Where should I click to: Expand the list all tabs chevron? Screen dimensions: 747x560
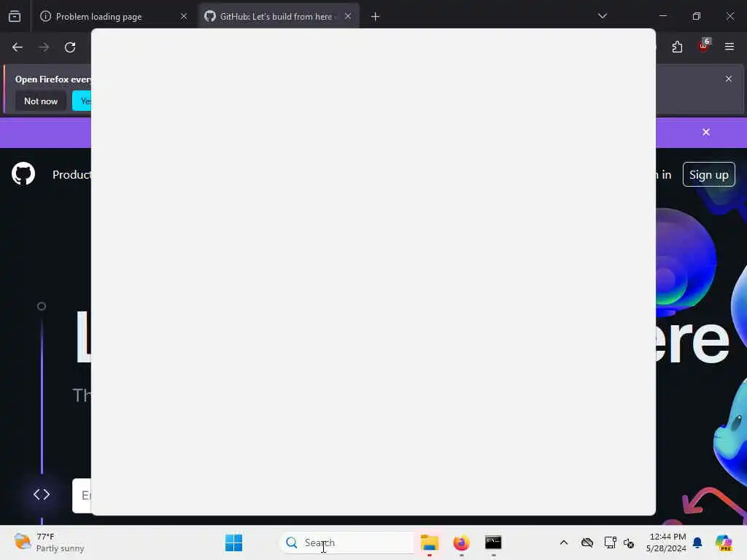coord(602,16)
